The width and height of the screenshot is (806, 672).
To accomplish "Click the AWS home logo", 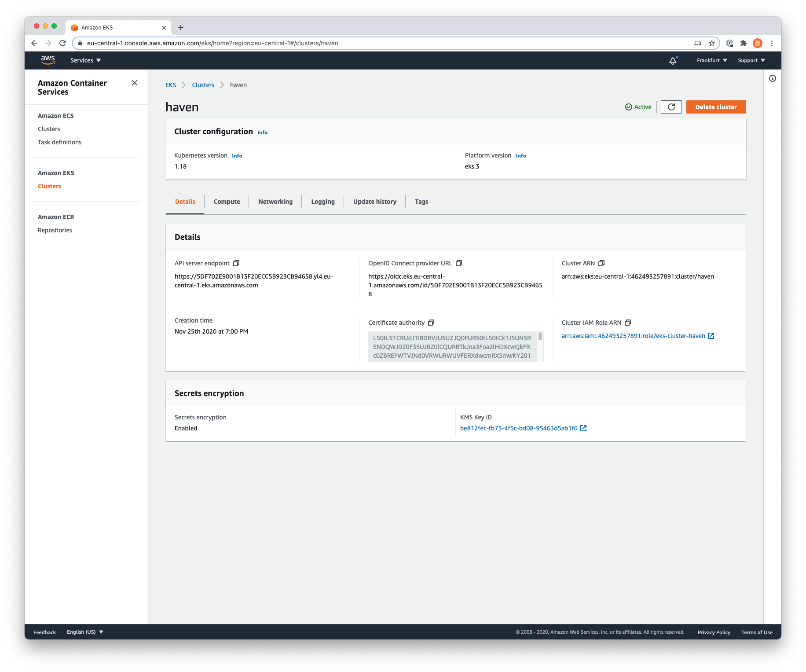I will 48,60.
